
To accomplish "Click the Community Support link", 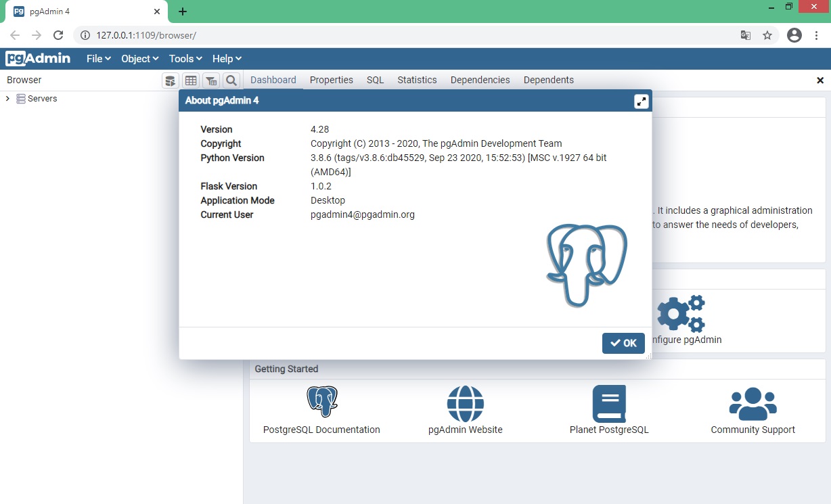I will 753,430.
